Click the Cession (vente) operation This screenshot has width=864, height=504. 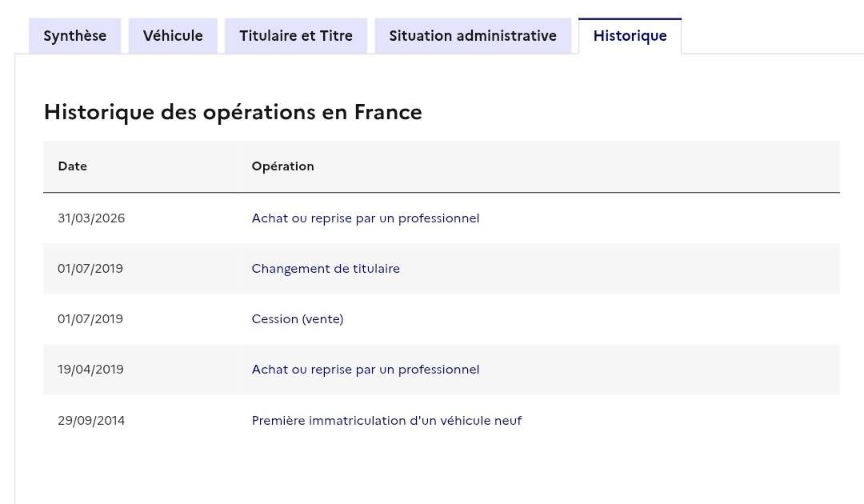[298, 319]
